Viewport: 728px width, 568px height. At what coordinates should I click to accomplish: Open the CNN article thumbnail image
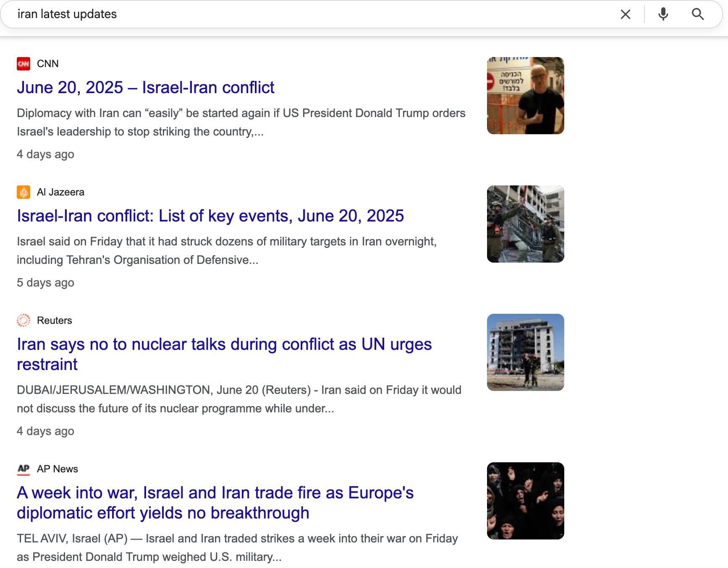point(526,96)
